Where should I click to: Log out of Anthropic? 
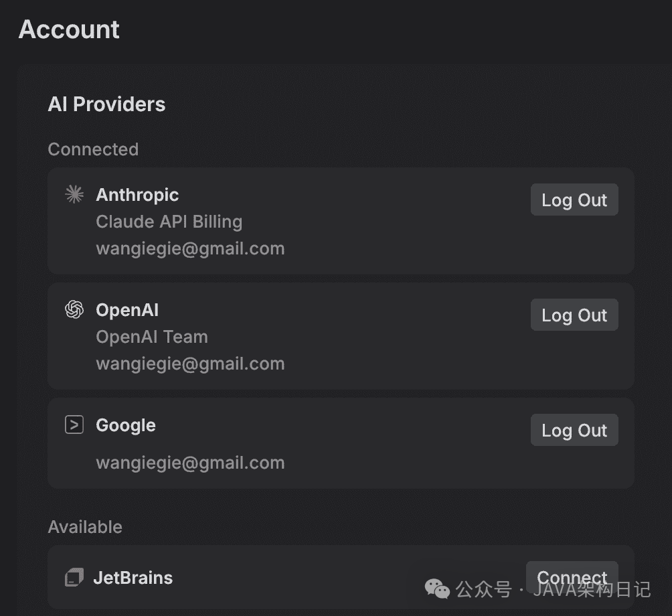point(574,199)
